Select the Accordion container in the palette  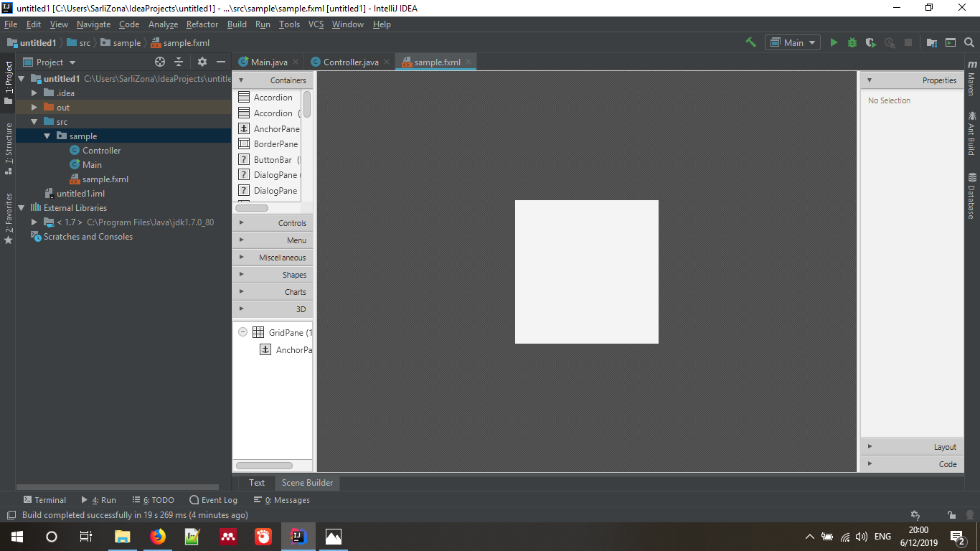(x=273, y=97)
